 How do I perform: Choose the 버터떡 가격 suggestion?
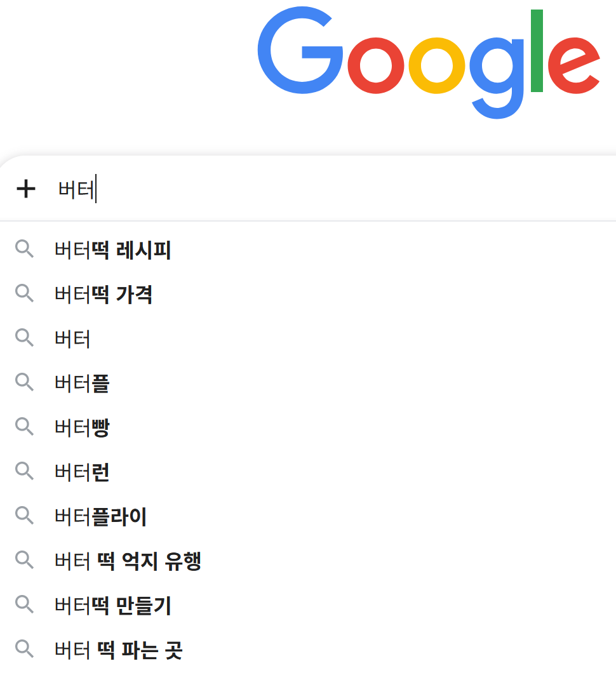coord(104,295)
